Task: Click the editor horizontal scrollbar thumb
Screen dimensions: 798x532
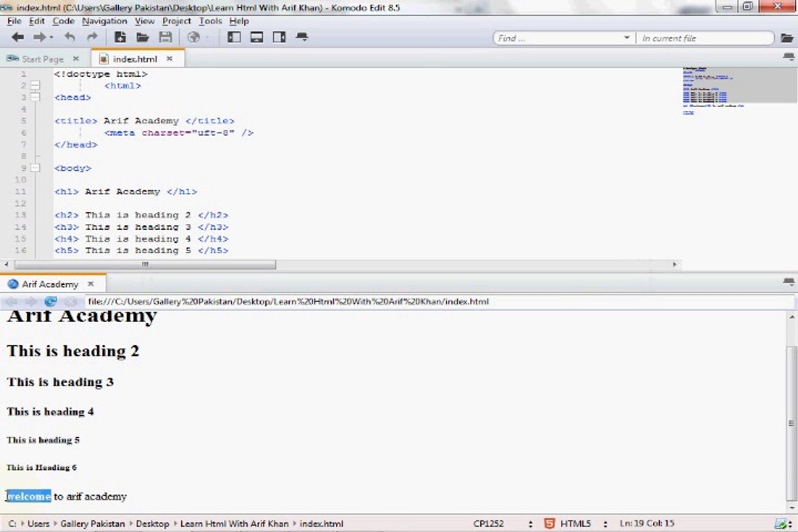Action: click(145, 265)
